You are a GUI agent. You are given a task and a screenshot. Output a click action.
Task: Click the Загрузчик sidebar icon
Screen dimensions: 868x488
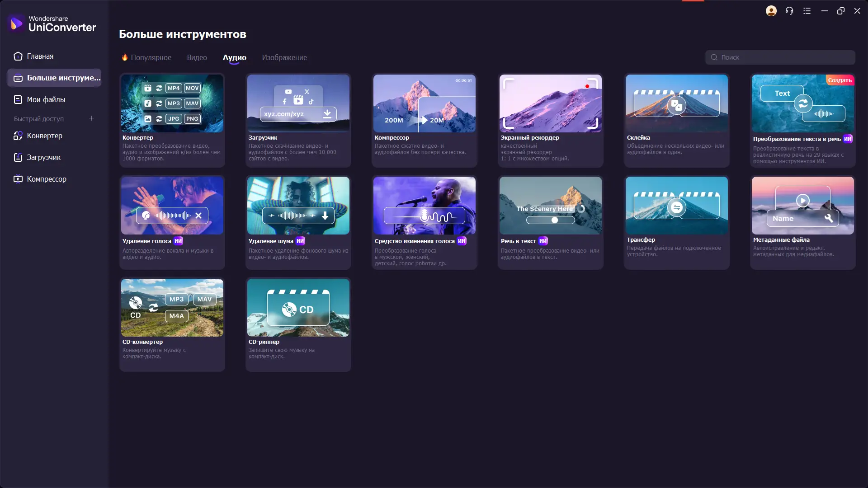point(18,157)
